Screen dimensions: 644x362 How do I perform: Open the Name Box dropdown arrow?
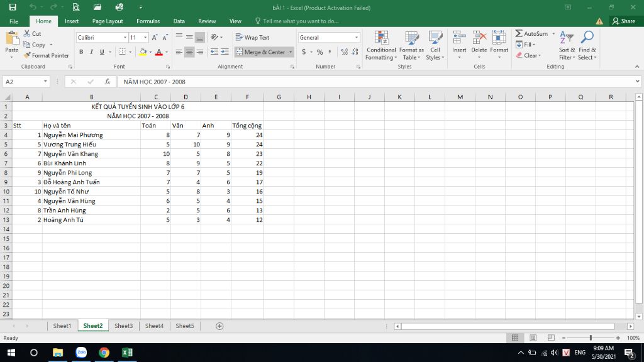45,82
